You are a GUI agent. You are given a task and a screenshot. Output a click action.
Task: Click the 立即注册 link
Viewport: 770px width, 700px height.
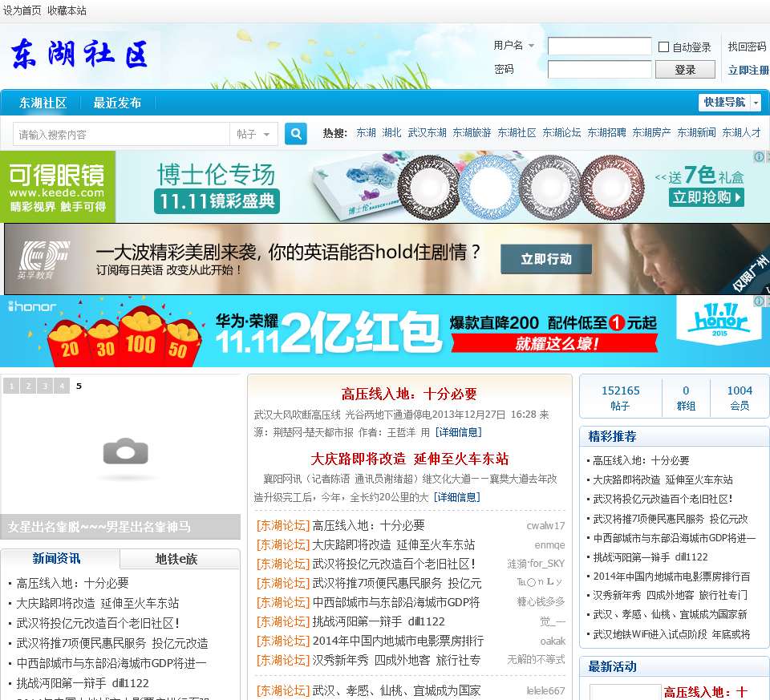(x=748, y=70)
